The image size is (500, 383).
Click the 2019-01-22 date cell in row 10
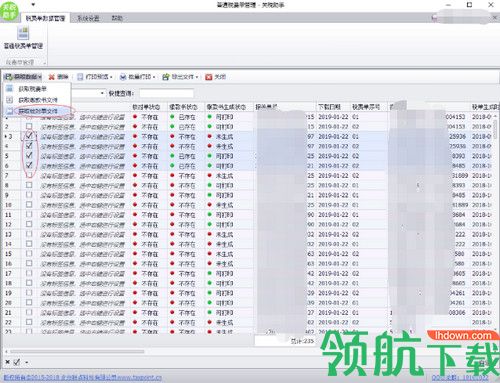tap(333, 205)
